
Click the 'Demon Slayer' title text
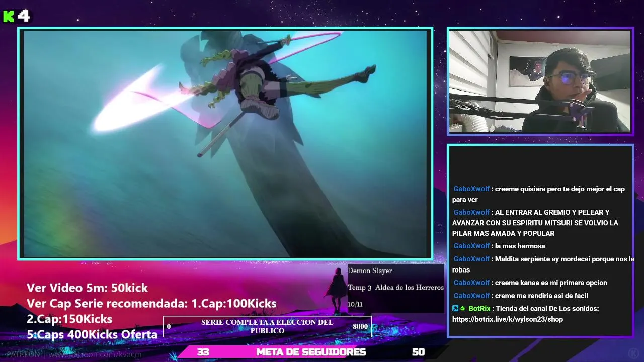point(370,270)
